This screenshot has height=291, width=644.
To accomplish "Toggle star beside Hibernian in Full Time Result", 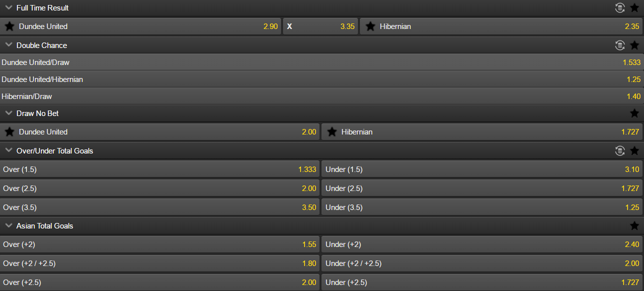I will click(370, 26).
